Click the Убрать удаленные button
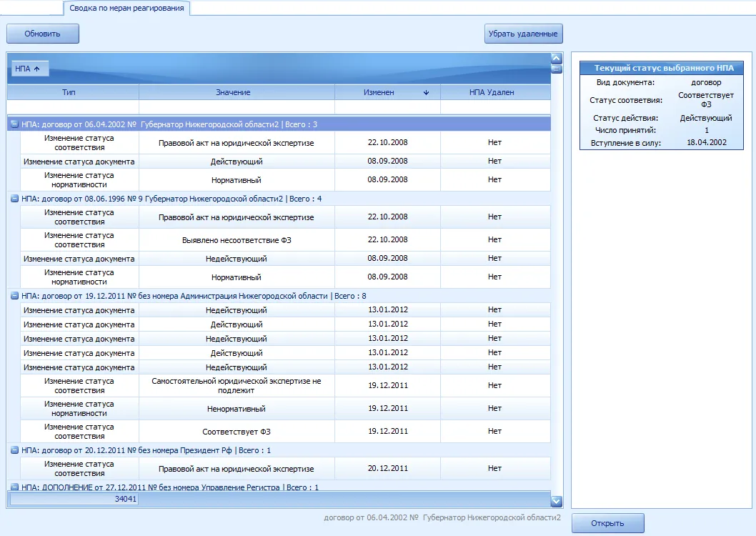 coord(523,34)
